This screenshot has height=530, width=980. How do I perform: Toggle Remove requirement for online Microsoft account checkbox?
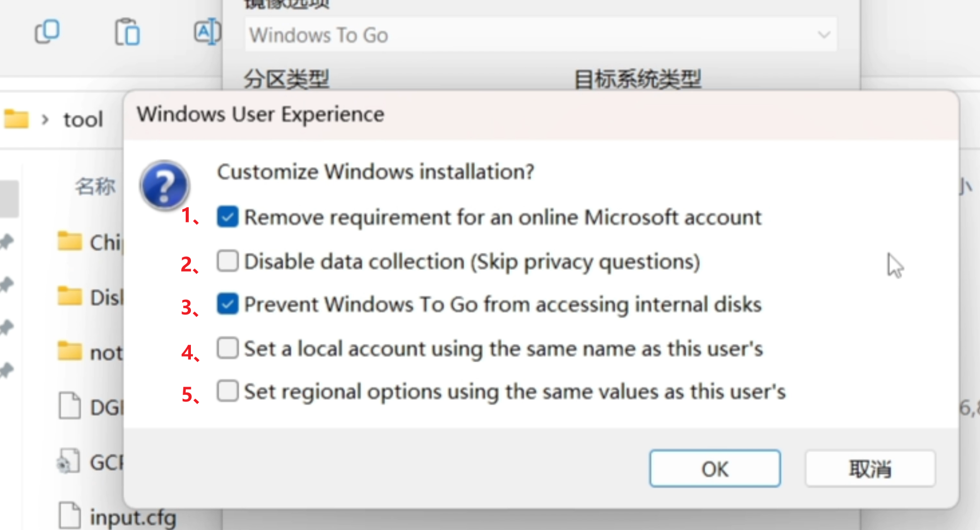point(227,217)
